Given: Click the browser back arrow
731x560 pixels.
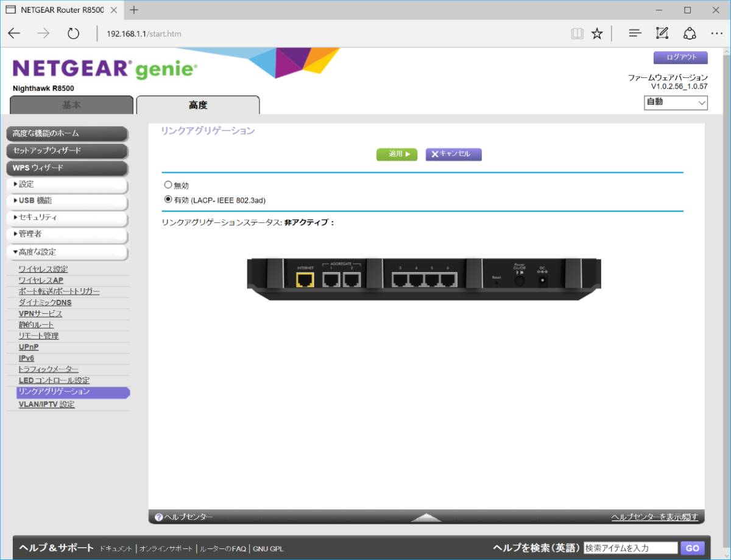Looking at the screenshot, I should pos(14,34).
